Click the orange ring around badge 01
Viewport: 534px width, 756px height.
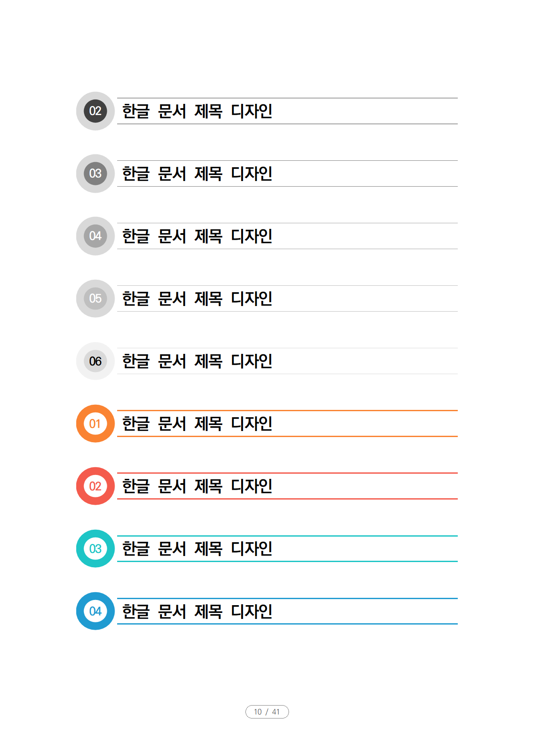80,423
